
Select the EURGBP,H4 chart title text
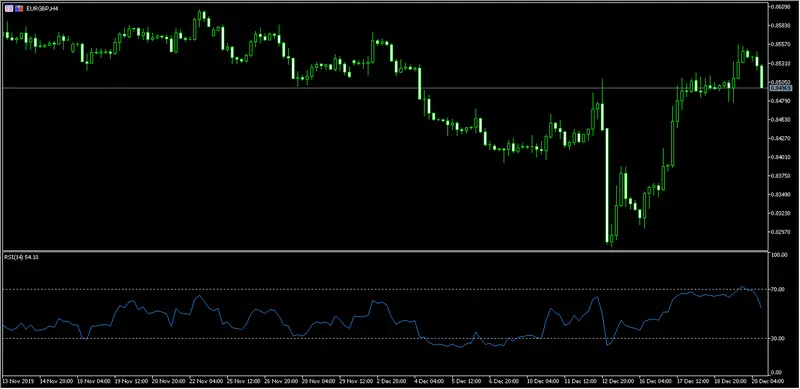click(38, 9)
